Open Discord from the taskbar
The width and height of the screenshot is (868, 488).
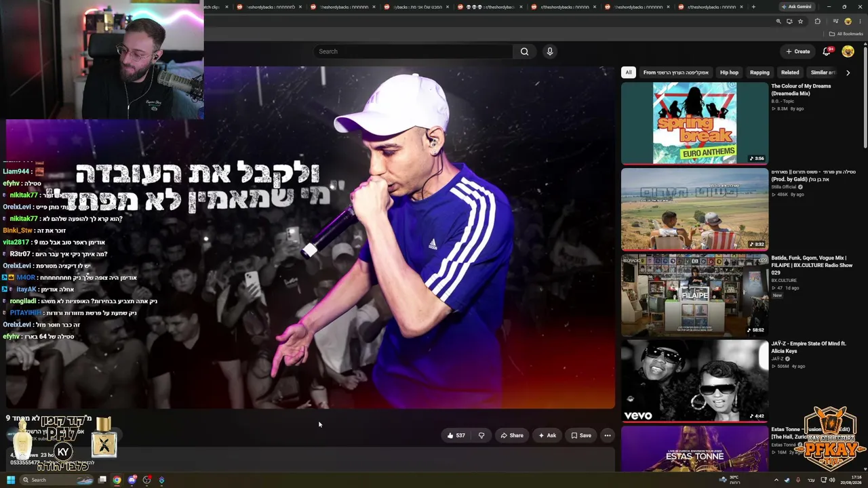pyautogui.click(x=132, y=480)
